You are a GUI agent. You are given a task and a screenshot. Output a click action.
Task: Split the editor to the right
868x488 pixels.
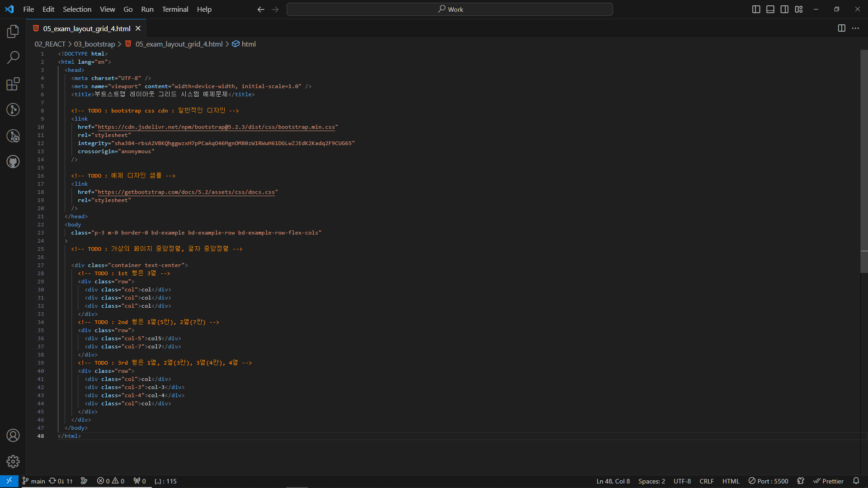[841, 28]
